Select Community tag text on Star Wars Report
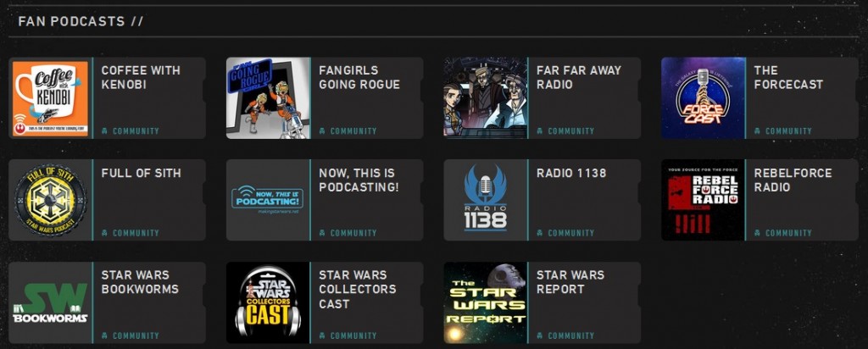 [x=570, y=335]
